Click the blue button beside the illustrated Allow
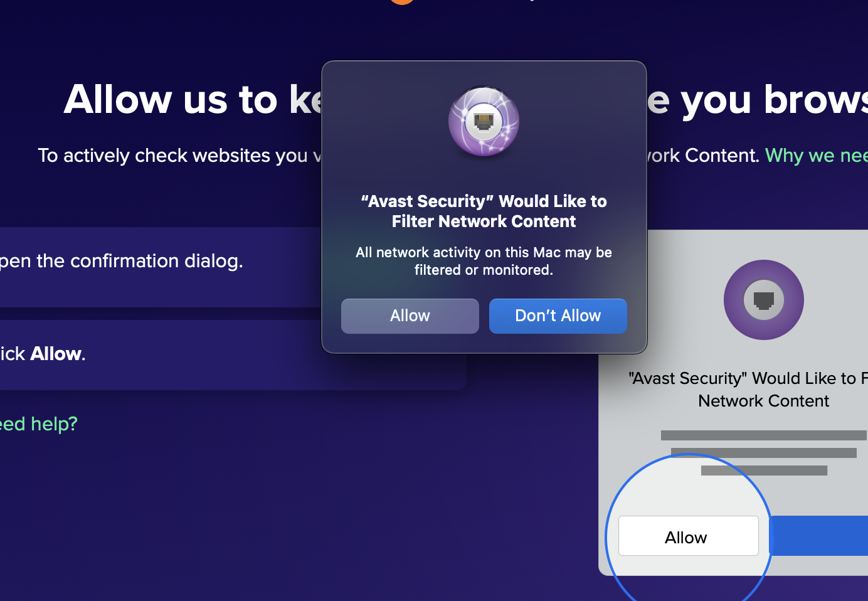Image resolution: width=868 pixels, height=601 pixels. (819, 535)
